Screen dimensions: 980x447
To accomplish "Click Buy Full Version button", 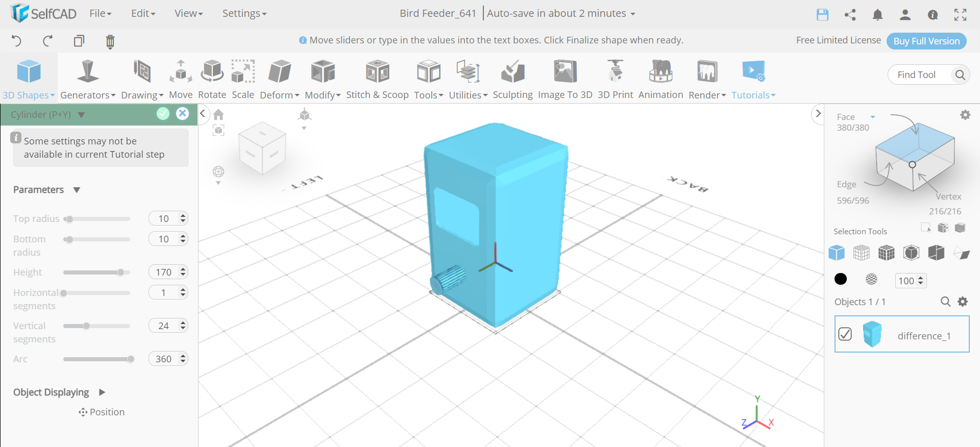I will click(926, 41).
